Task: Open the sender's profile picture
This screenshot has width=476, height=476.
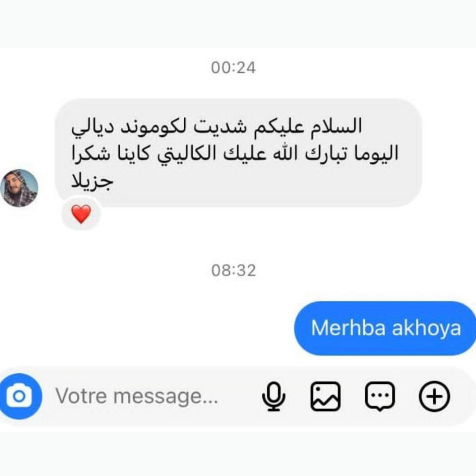Action: pyautogui.click(x=19, y=188)
